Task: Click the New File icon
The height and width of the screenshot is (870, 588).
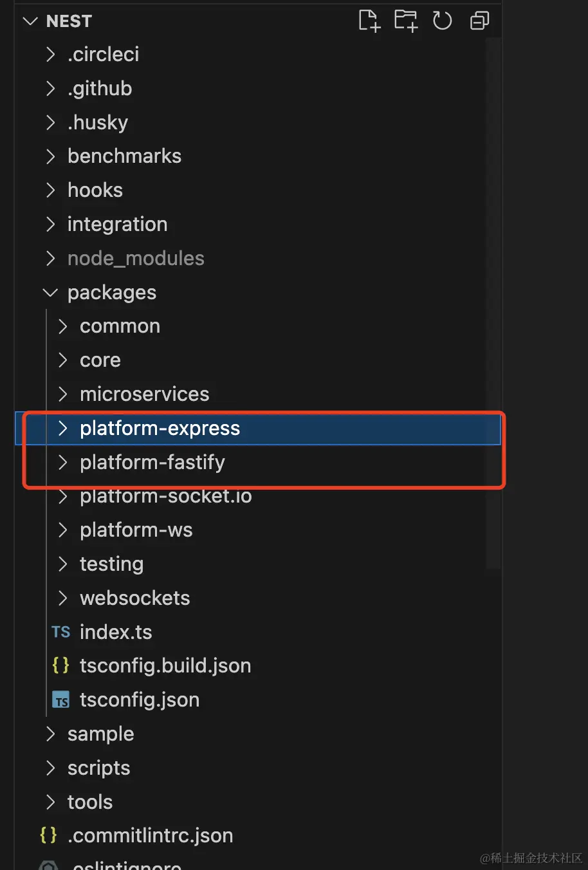Action: (x=369, y=21)
